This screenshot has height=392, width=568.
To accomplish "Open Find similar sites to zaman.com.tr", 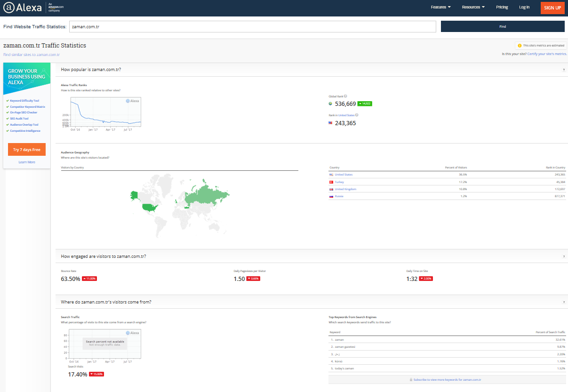I will [x=32, y=55].
